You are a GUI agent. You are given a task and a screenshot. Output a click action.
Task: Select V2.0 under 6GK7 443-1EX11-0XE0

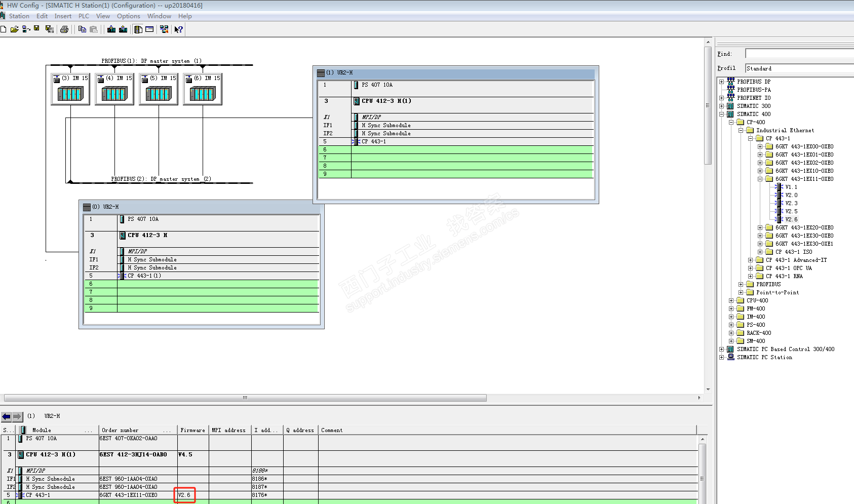tap(791, 195)
